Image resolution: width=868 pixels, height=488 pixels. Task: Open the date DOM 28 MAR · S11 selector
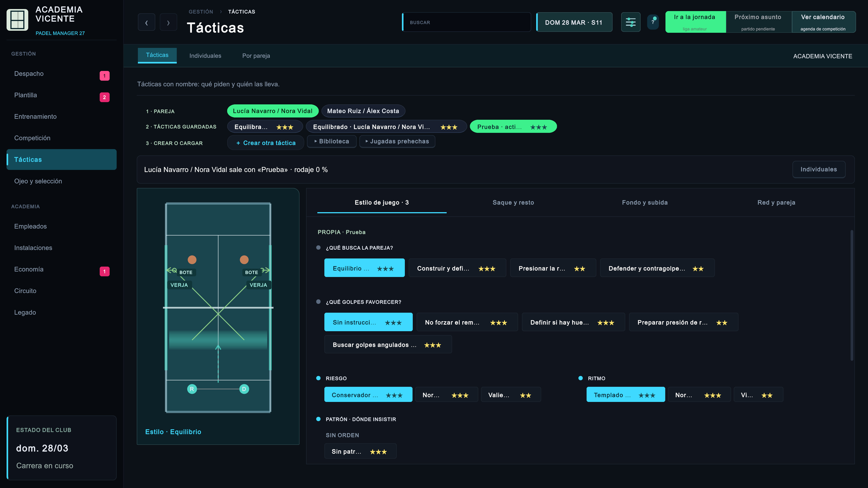click(574, 23)
